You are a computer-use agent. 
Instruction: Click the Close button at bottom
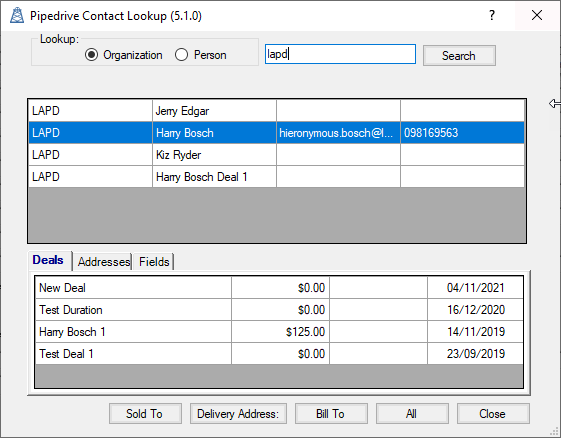[x=493, y=414]
